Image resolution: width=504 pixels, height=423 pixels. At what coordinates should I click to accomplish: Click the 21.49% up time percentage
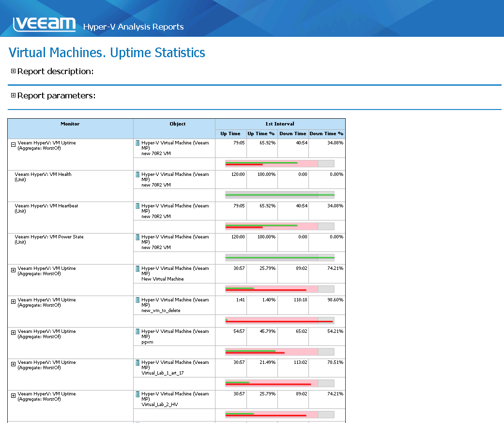tap(267, 362)
